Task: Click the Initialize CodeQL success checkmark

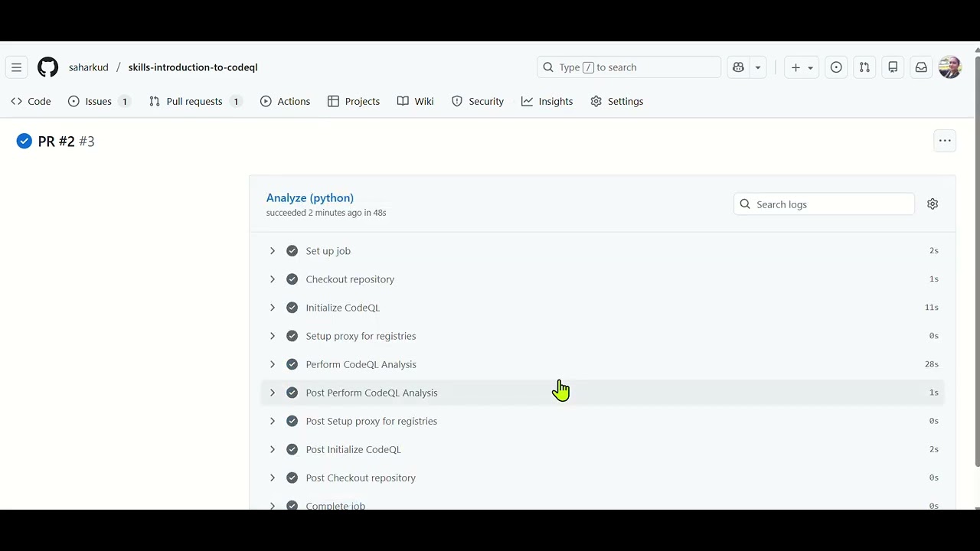Action: click(292, 308)
